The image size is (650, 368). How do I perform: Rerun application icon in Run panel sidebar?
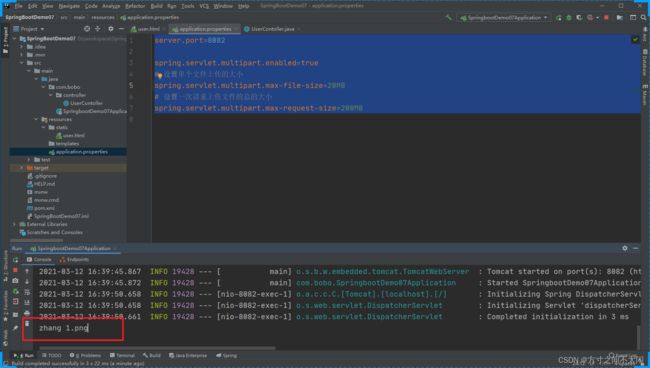16,260
